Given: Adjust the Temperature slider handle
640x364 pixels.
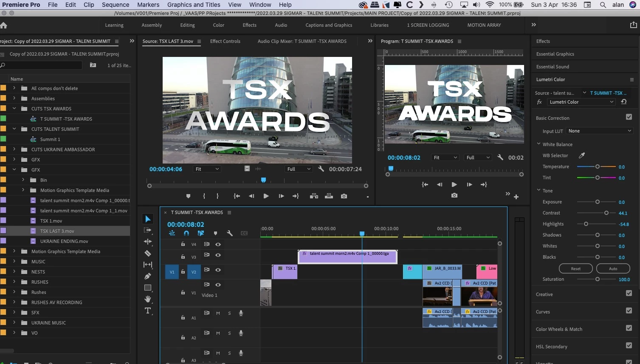Looking at the screenshot, I should point(598,166).
